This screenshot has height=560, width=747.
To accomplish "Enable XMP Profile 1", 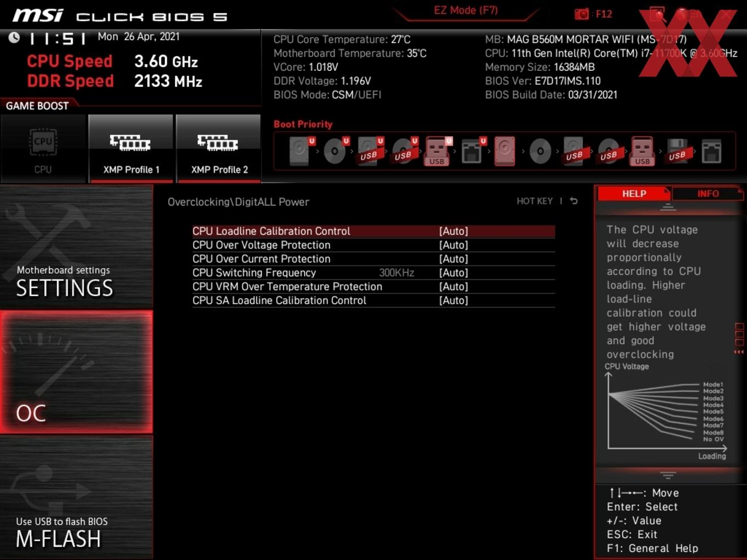I will [131, 148].
